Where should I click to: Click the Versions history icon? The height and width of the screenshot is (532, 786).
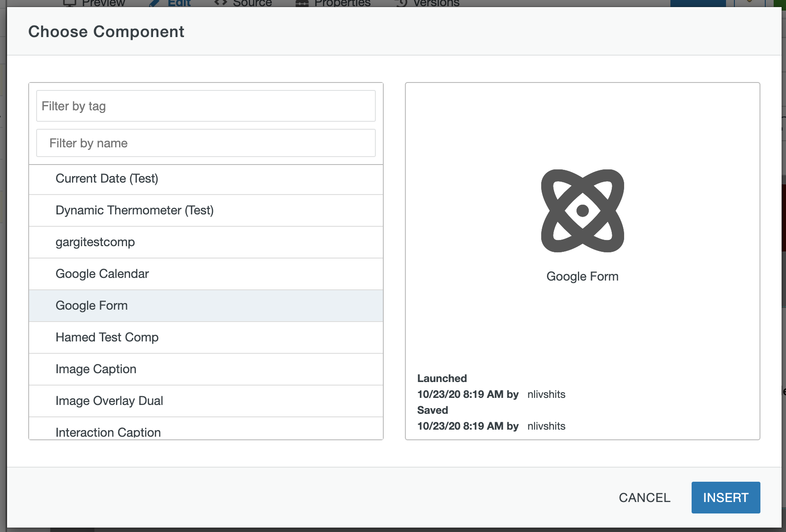pos(400,3)
